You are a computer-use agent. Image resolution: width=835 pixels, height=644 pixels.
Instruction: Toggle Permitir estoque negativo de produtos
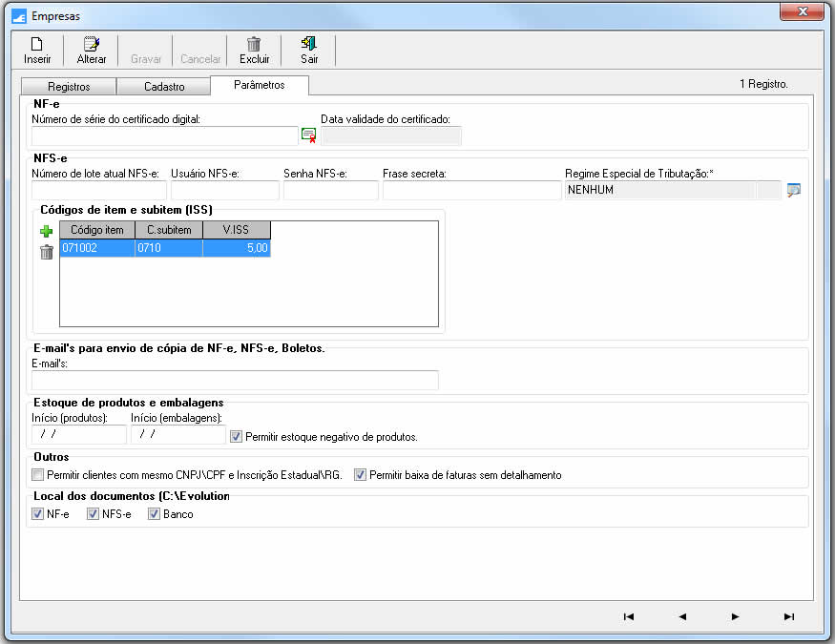(236, 437)
